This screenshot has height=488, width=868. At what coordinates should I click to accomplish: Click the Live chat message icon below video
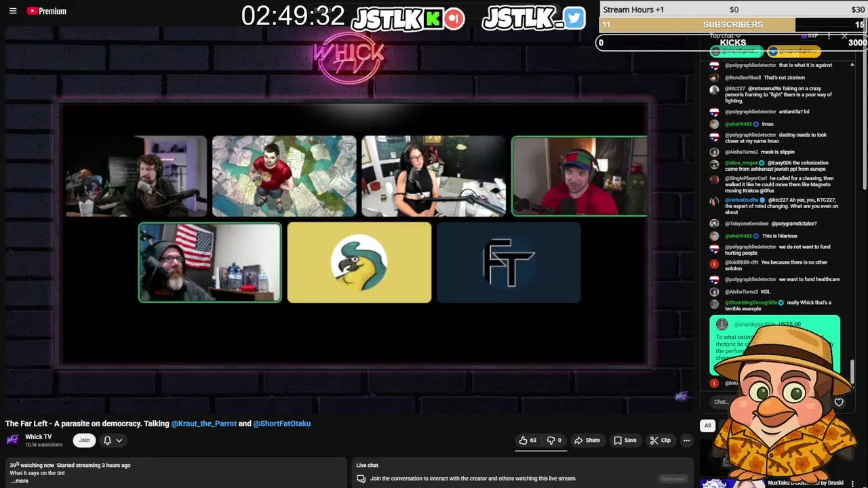pyautogui.click(x=361, y=479)
